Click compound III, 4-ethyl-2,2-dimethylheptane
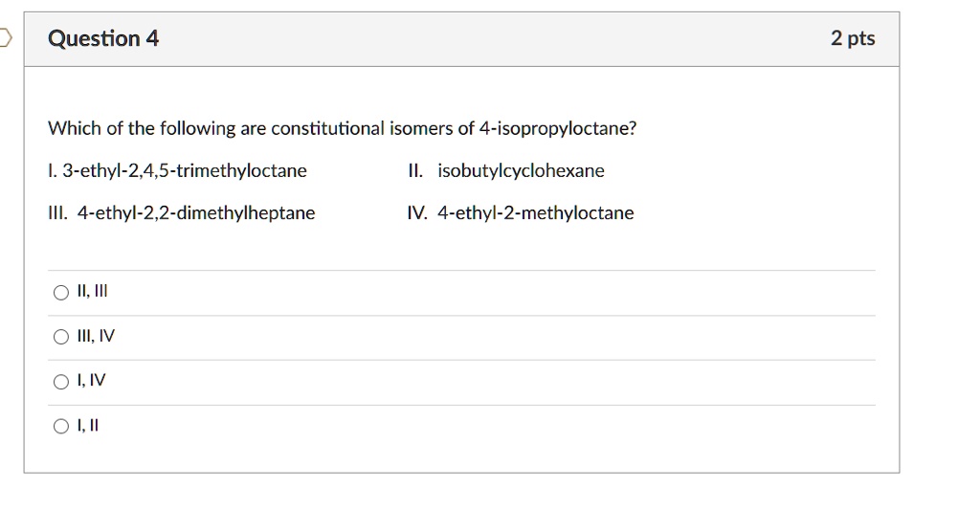This screenshot has height=510, width=980. [181, 213]
